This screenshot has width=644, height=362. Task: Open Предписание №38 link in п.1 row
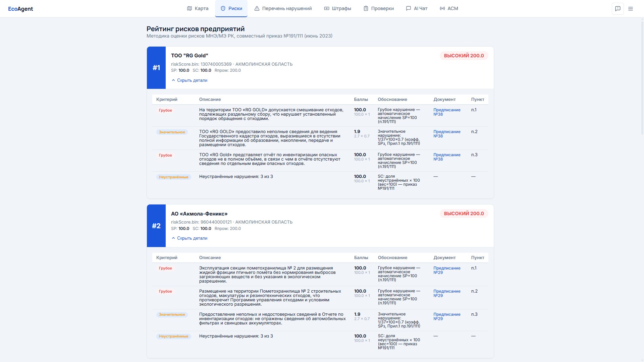(447, 112)
